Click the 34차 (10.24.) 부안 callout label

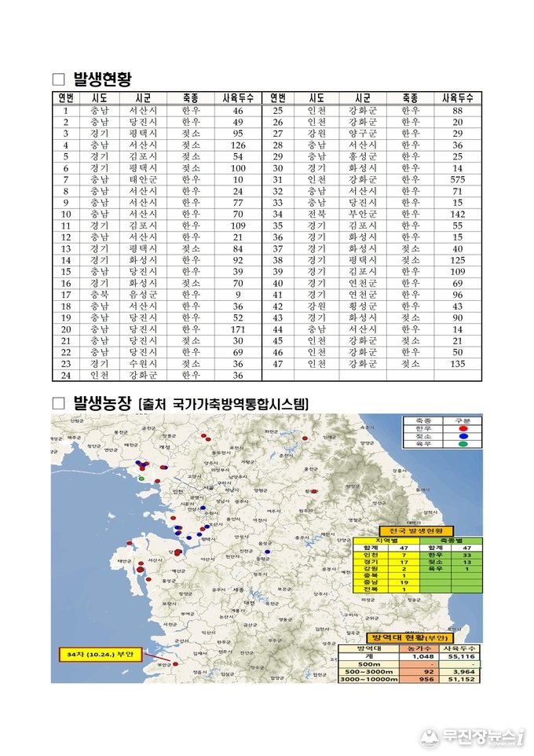pos(101,655)
